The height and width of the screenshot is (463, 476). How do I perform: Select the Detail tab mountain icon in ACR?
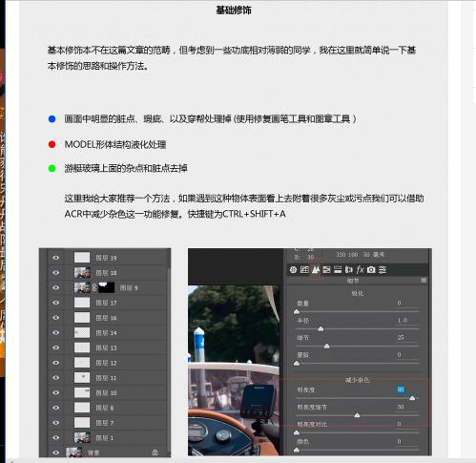click(316, 270)
